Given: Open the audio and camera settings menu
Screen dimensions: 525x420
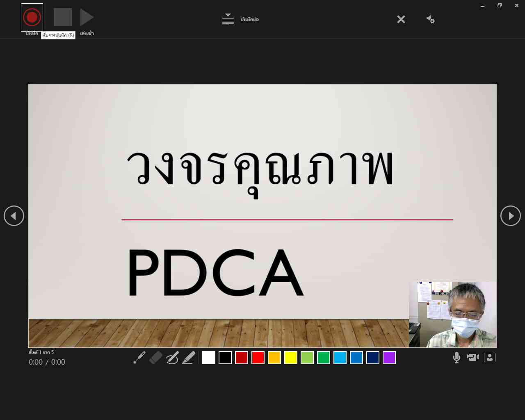Looking at the screenshot, I should coord(430,19).
